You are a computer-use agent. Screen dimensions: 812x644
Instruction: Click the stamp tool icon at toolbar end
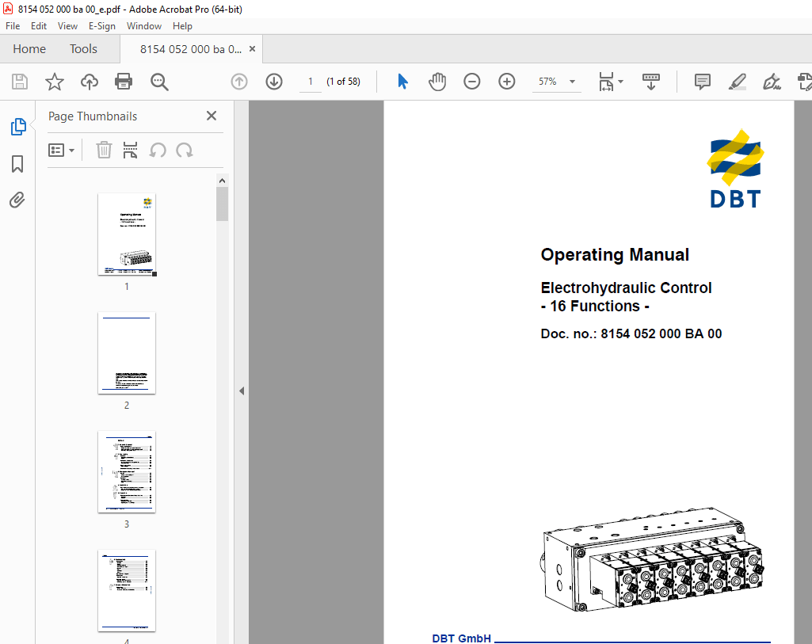804,82
